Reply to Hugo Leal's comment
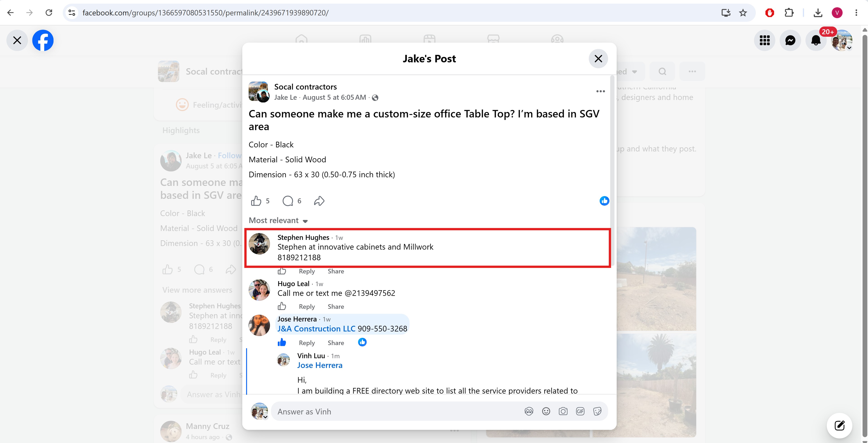This screenshot has width=868, height=443. [x=307, y=307]
